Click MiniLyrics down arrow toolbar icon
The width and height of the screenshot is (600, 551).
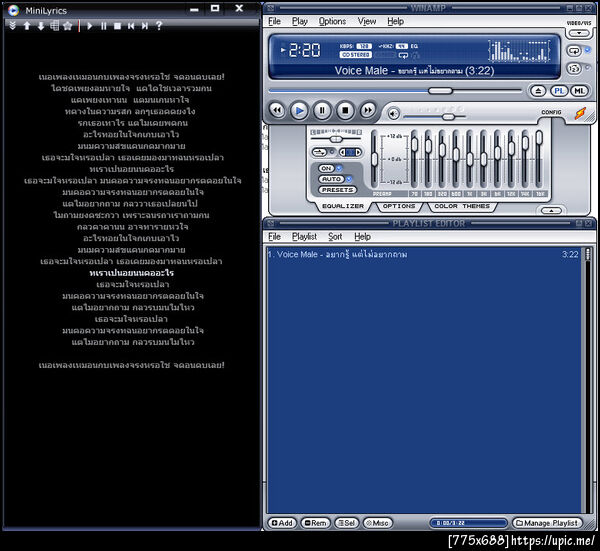(41, 26)
